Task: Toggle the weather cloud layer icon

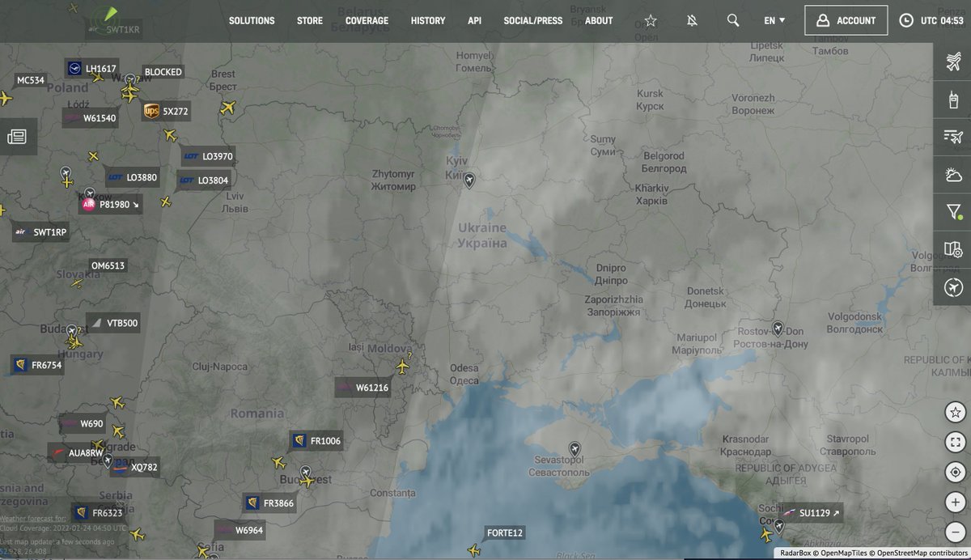Action: [953, 174]
